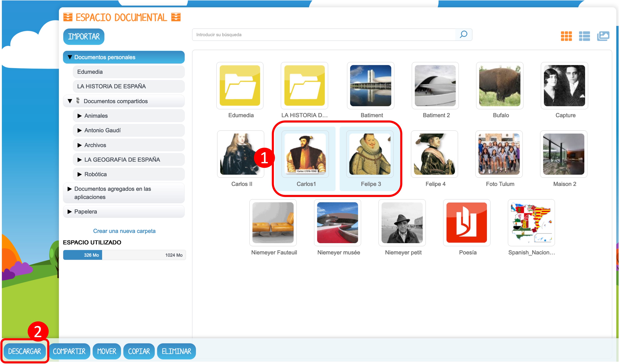Image resolution: width=619 pixels, height=364 pixels.
Task: Select the Carlos1 portrait thumbnail
Action: (305, 154)
